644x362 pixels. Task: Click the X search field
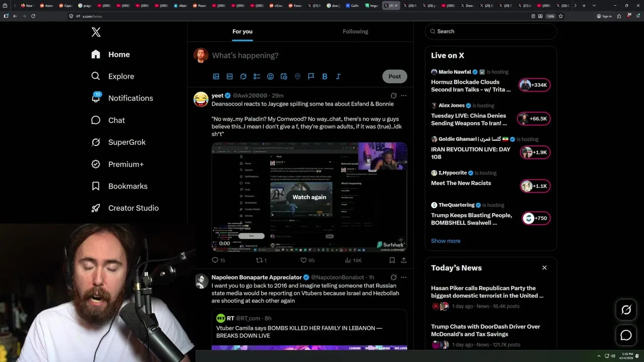(x=491, y=31)
